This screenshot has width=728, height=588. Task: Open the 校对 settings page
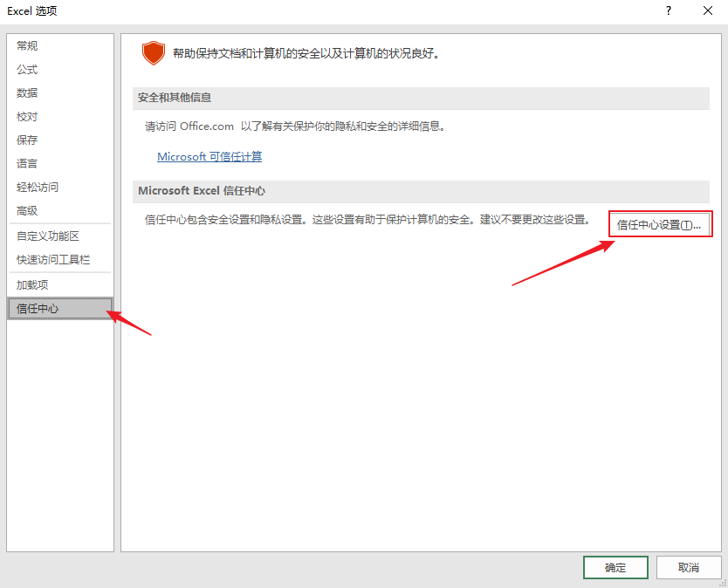click(60, 117)
